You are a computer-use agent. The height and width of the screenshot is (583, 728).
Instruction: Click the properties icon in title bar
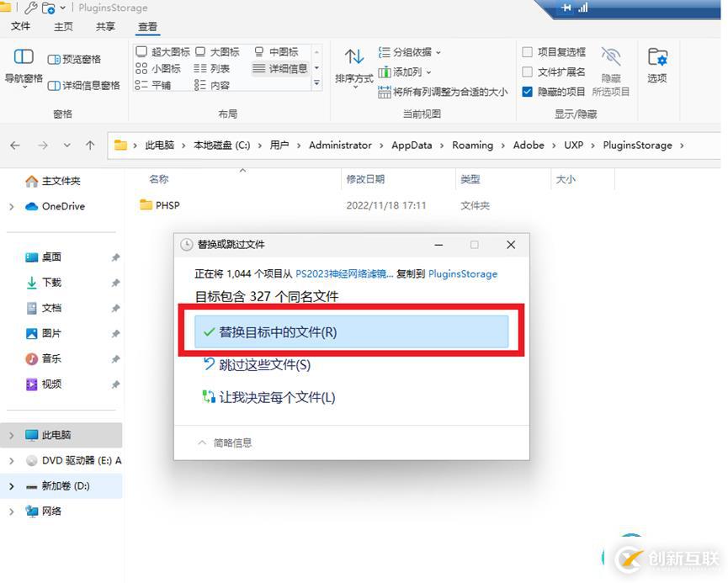pos(30,8)
